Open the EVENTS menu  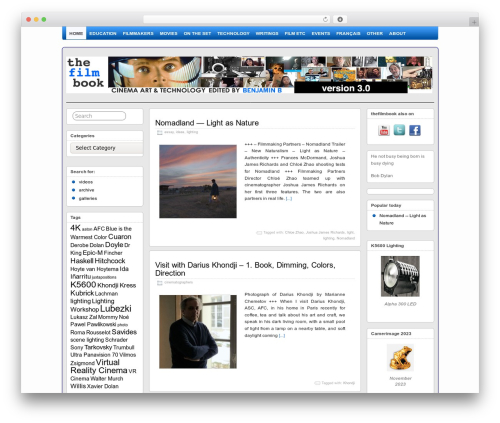321,33
